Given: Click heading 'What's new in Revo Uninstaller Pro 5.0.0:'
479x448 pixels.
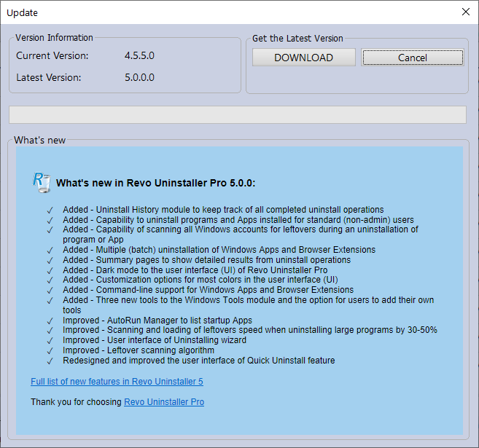Looking at the screenshot, I should pyautogui.click(x=156, y=183).
